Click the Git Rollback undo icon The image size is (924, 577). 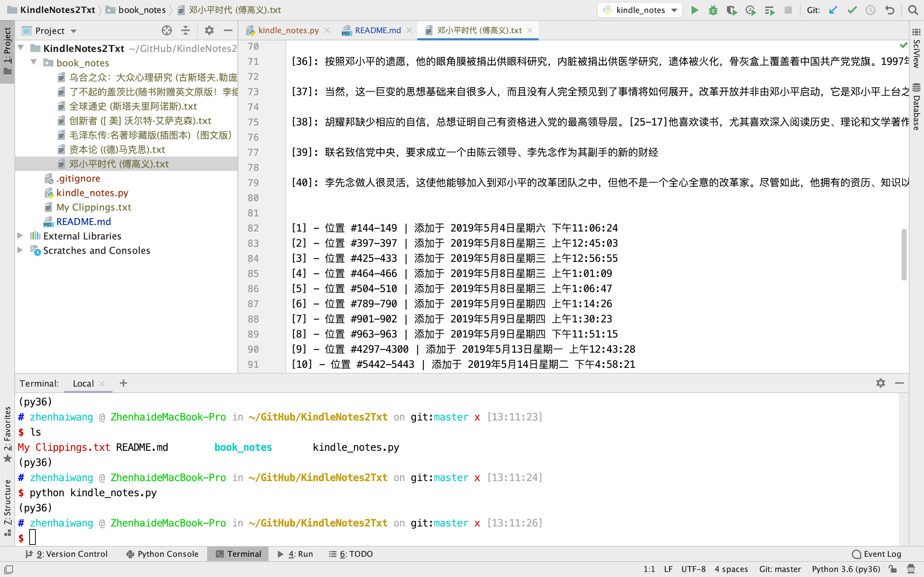[x=890, y=10]
